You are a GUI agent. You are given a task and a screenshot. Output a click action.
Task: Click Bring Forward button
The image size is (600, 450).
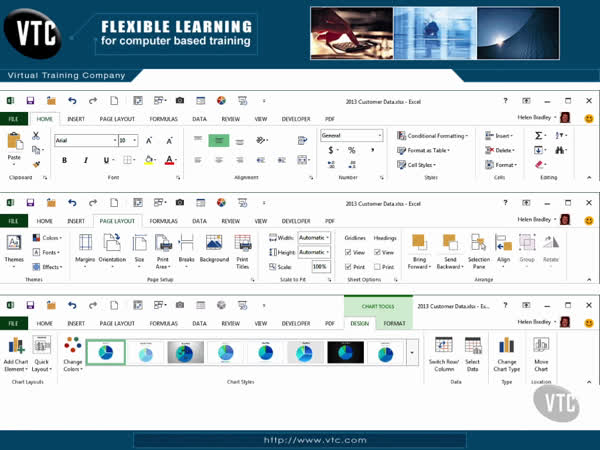419,251
